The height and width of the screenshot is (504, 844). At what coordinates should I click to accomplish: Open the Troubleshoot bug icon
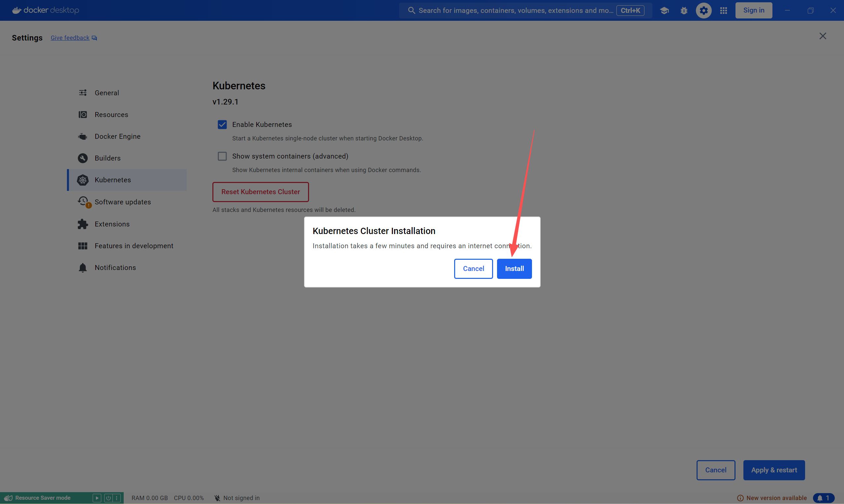coord(684,11)
